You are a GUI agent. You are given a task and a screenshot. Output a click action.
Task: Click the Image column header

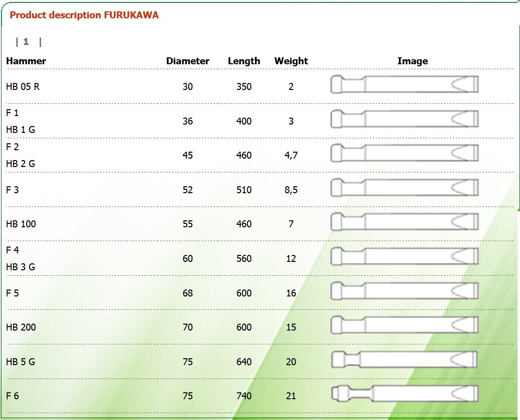click(x=413, y=61)
